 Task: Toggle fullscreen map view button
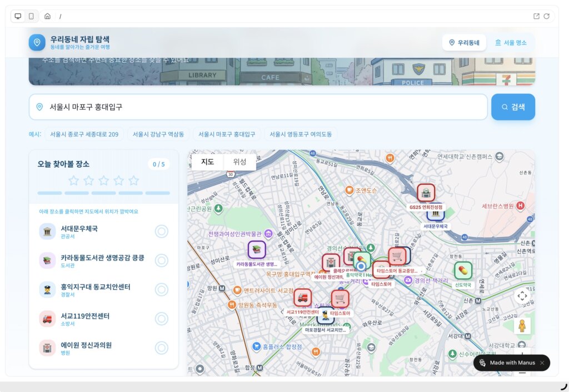coord(522,296)
